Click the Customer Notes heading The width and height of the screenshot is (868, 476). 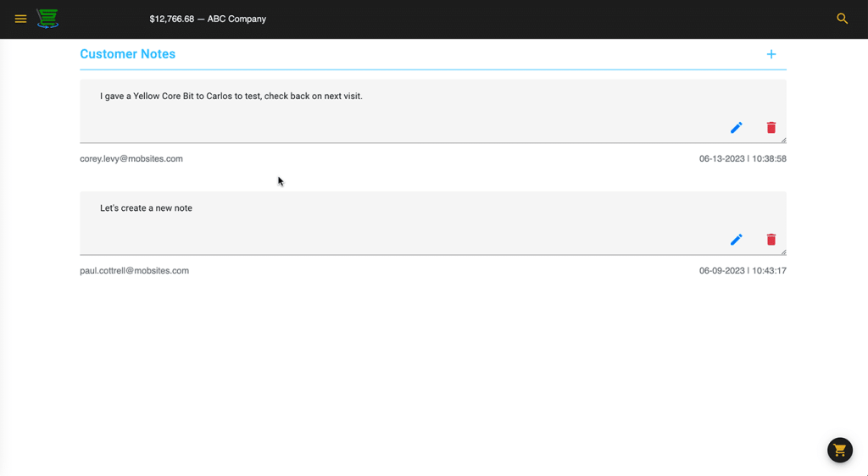point(127,54)
